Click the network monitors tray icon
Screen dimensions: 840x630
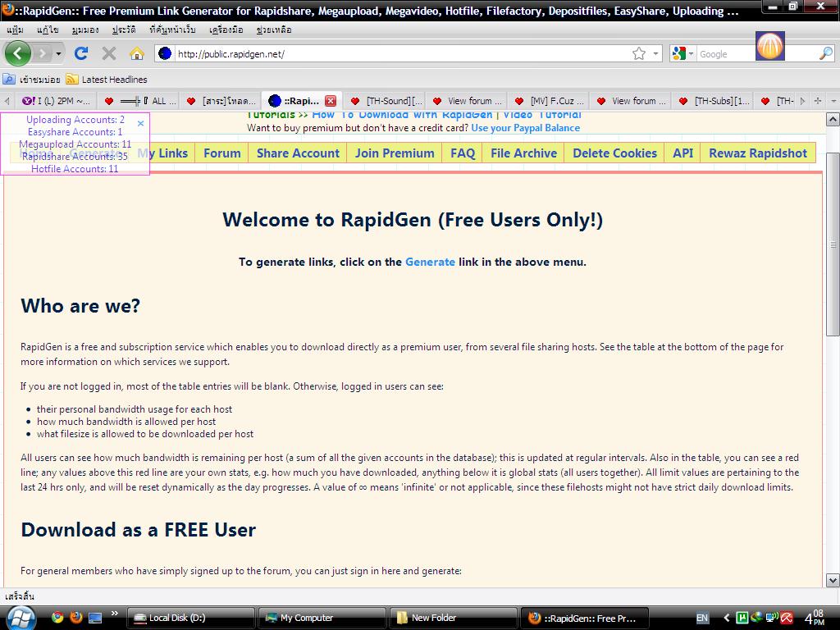772,618
